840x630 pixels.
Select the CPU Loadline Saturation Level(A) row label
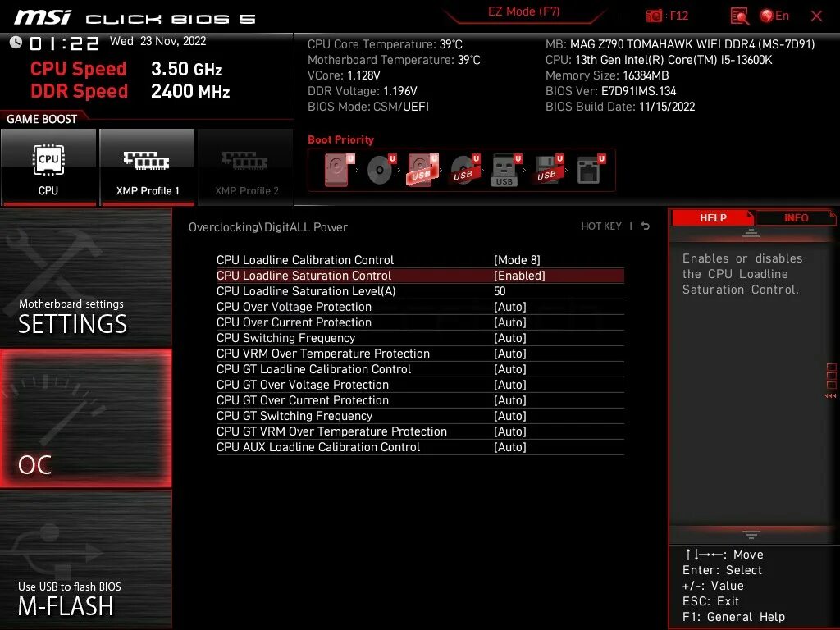(x=306, y=291)
